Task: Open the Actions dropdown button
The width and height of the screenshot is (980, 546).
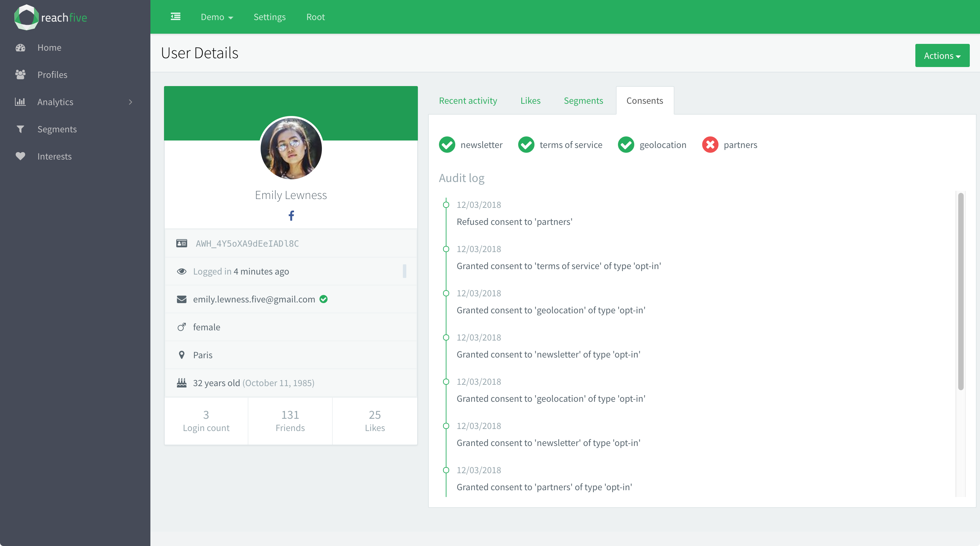Action: click(942, 55)
